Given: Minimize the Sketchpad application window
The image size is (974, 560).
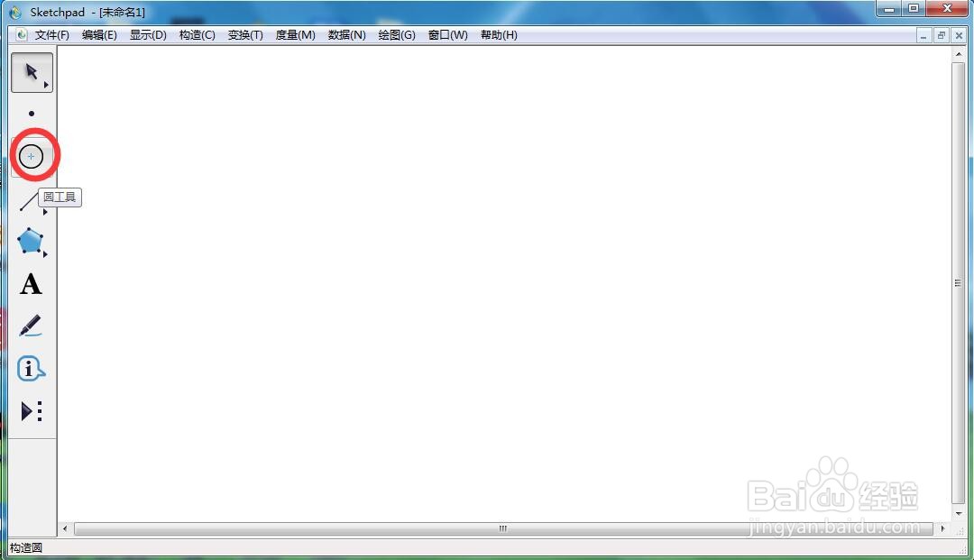Looking at the screenshot, I should 889,9.
